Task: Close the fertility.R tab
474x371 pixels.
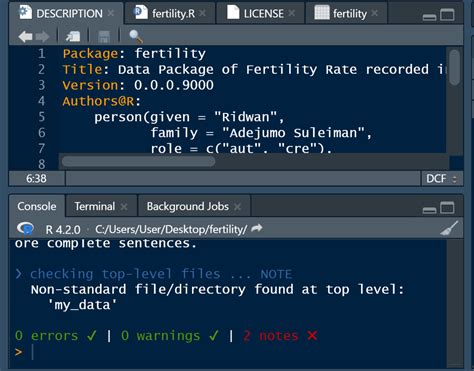Action: tap(202, 13)
